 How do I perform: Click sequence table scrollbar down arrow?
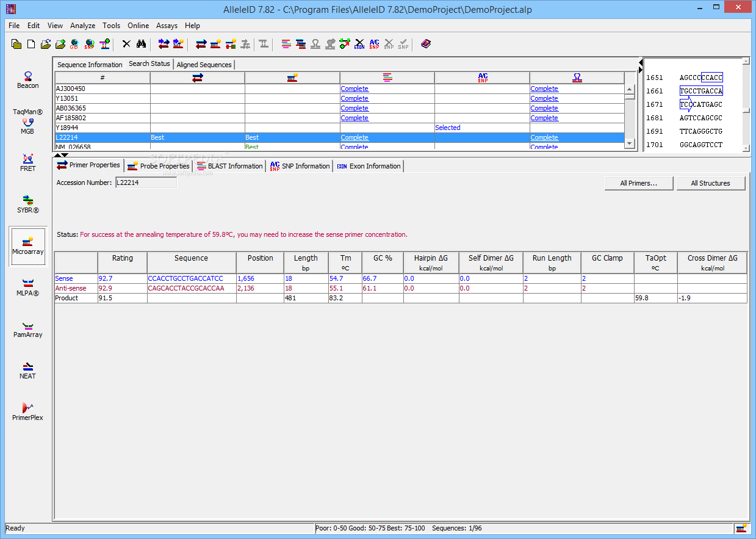[x=630, y=143]
